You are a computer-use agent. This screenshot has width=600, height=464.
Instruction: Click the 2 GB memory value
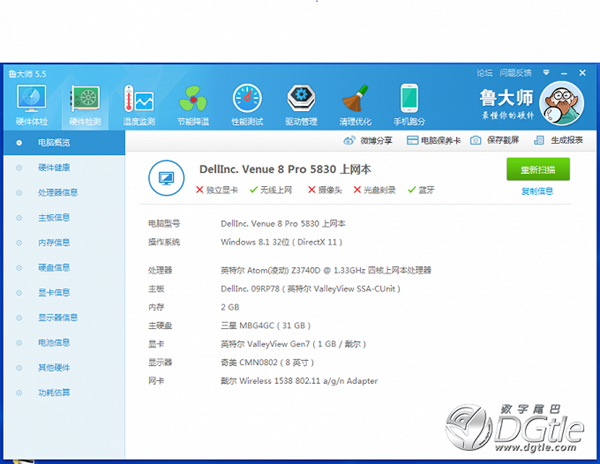(230, 307)
